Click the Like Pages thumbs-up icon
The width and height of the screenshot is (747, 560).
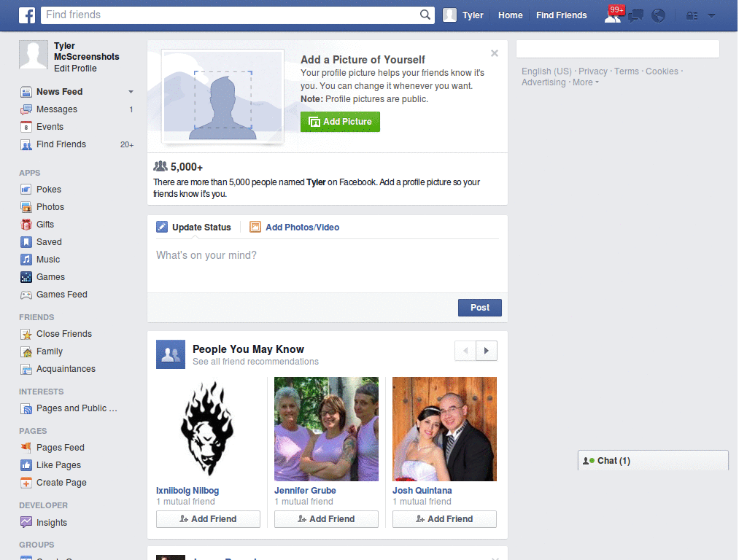point(26,465)
